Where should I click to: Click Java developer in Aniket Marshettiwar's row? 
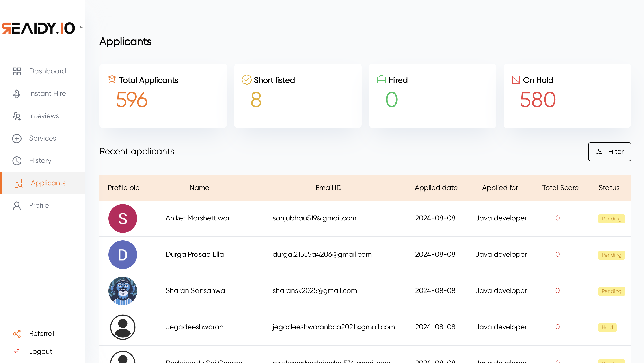pos(501,218)
